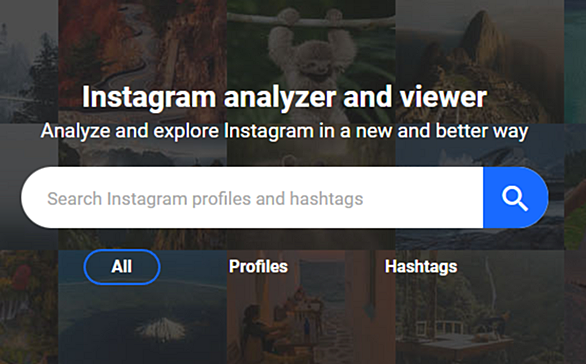Open the jungle wooden deck swing thumbnail
586x364 pixels.
(479, 307)
